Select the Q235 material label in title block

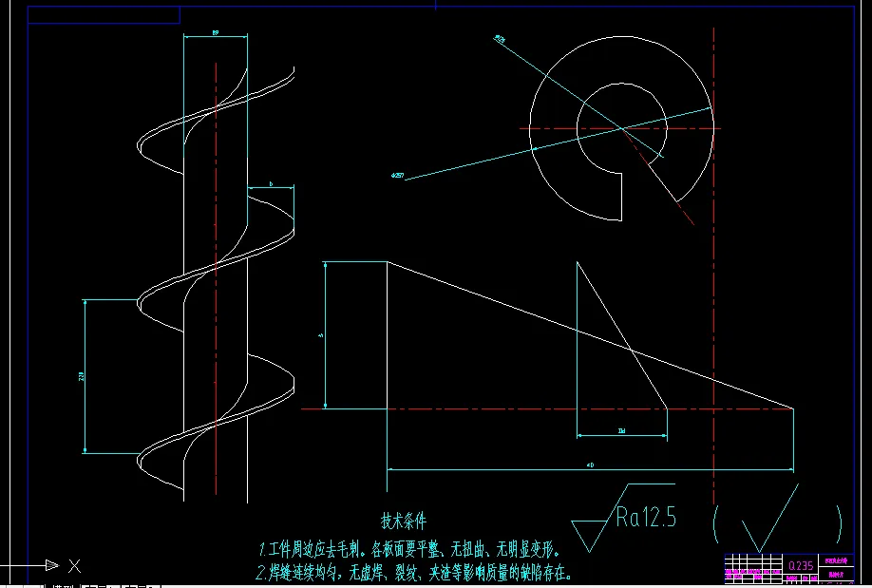coord(801,566)
